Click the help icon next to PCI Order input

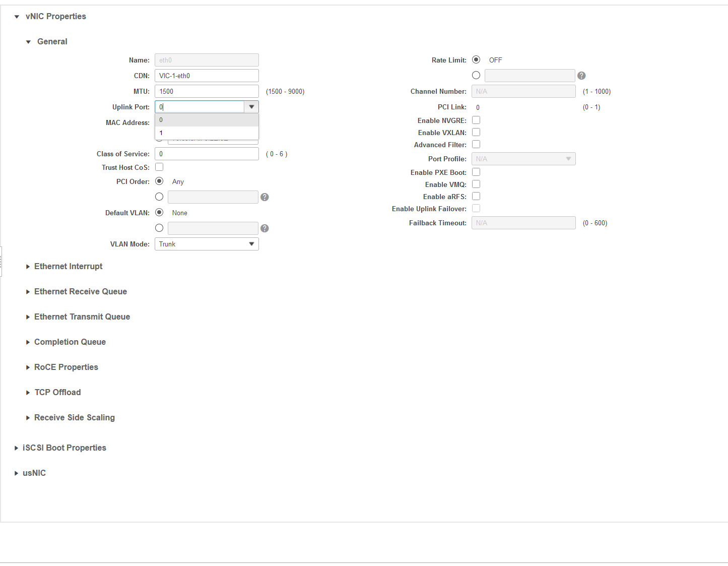pos(264,197)
